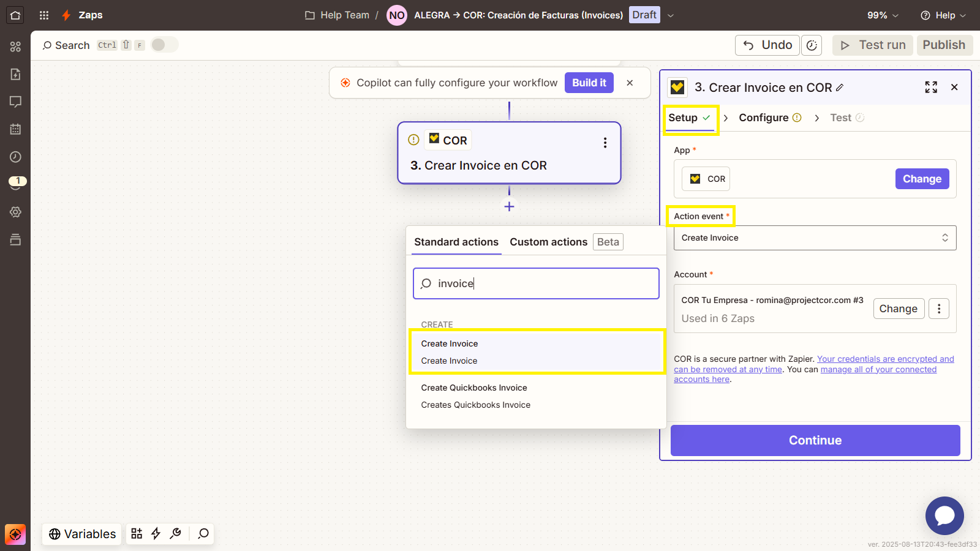
Task: Change the COR app
Action: click(x=922, y=179)
